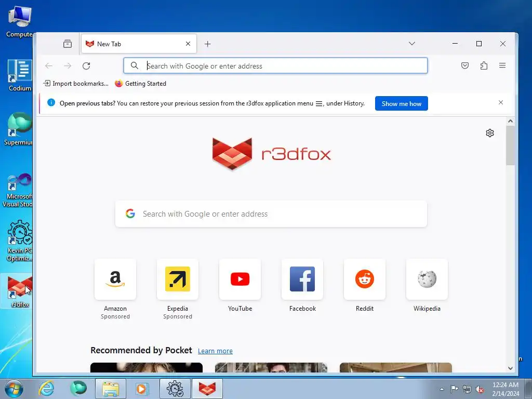Viewport: 532px width, 399px height.
Task: Focus the address bar search field
Action: (275, 66)
